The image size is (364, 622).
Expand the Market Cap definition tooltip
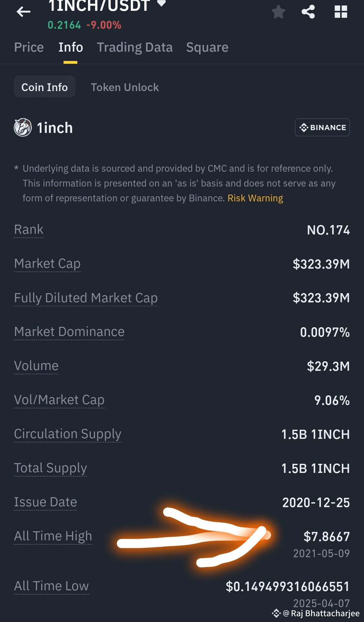(x=47, y=264)
